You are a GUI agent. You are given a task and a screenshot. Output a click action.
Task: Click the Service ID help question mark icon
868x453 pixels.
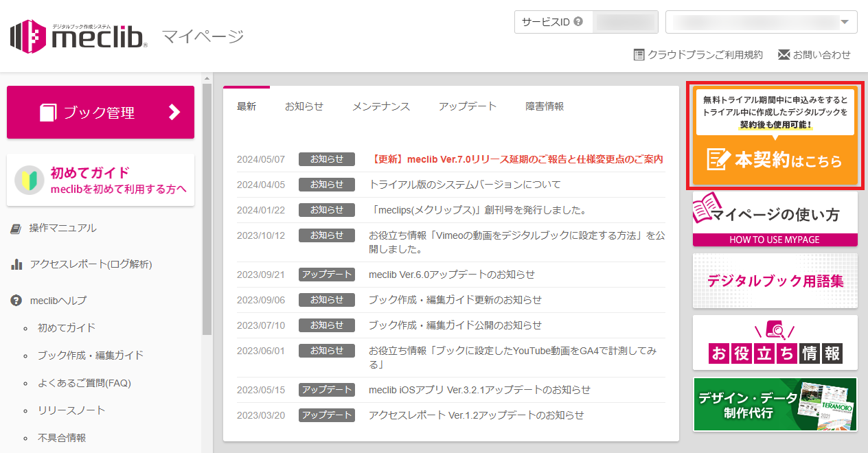coord(578,22)
